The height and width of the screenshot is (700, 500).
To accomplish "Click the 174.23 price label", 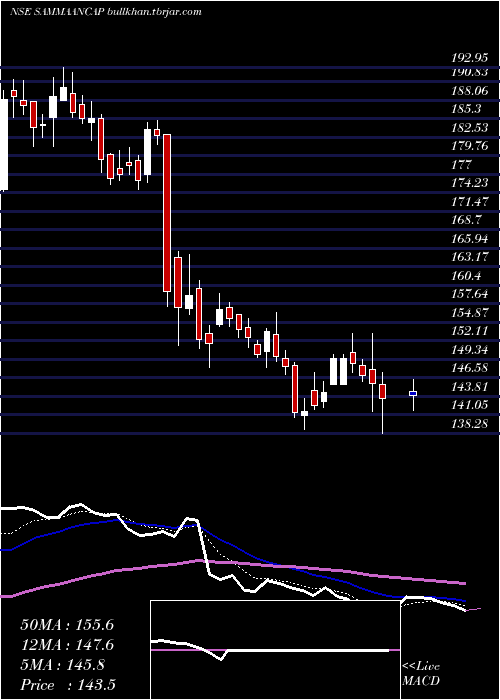I will pyautogui.click(x=470, y=183).
